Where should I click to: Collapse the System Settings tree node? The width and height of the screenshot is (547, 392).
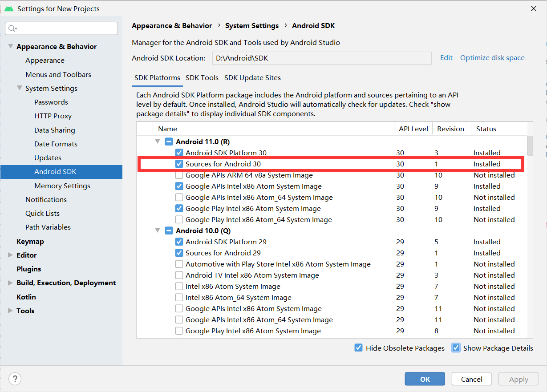19,88
